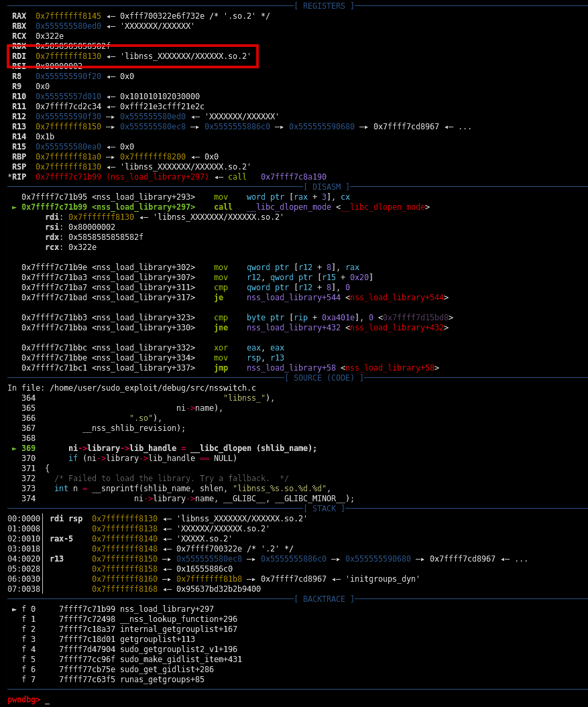Viewport: 588px width, 707px height.
Task: Click the __libc_dlopen_mode call operand
Action: pyautogui.click(x=289, y=207)
